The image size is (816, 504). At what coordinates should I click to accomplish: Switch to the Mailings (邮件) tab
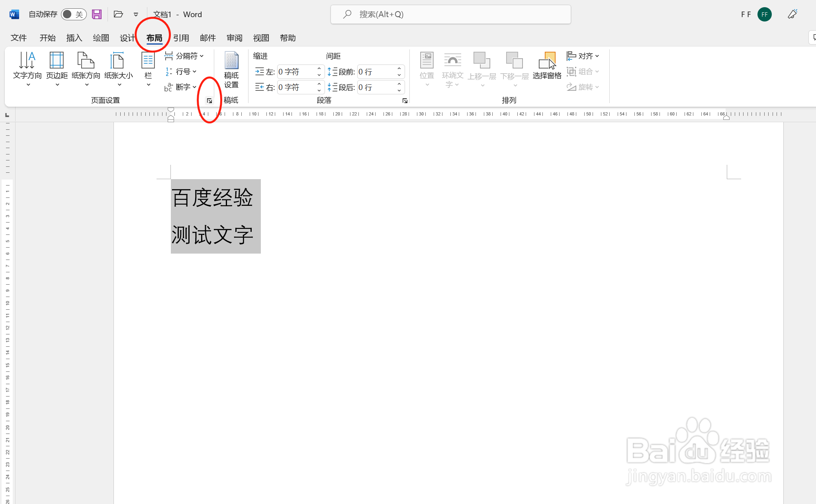coord(207,38)
